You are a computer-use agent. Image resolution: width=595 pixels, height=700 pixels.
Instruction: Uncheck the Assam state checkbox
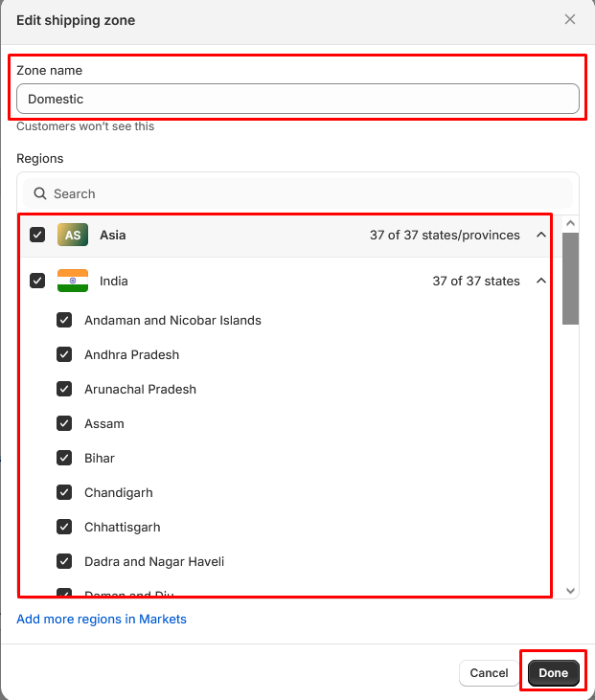(x=64, y=423)
